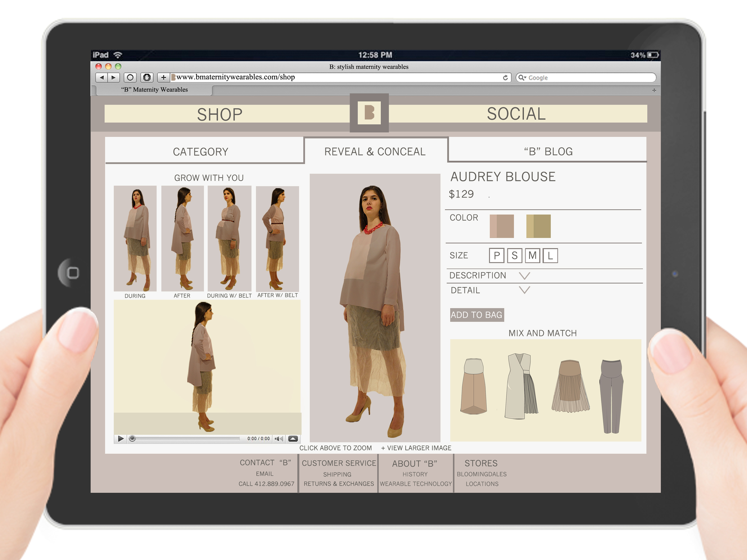Screen dimensions: 747x560
Task: Play the video with the play button
Action: 120,438
